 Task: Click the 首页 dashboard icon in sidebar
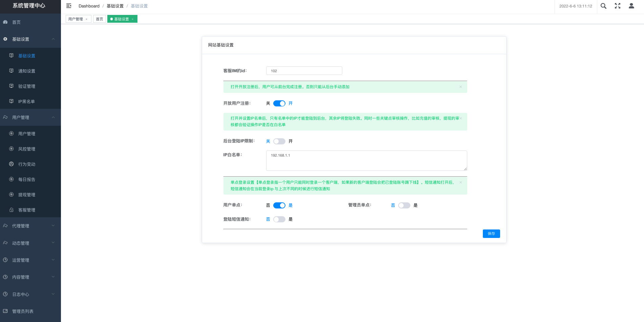tap(5, 22)
